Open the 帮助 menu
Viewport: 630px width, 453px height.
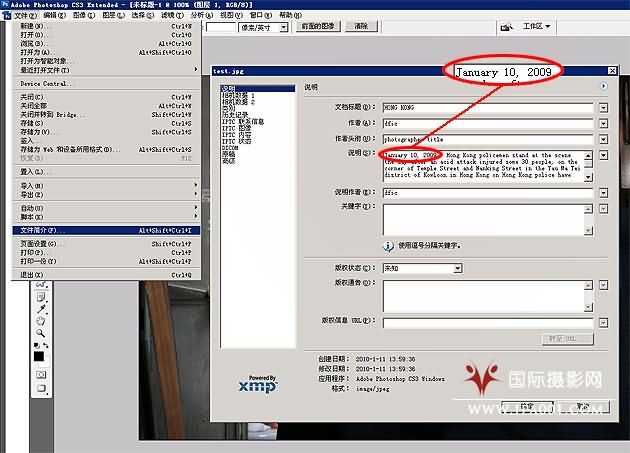[x=290, y=15]
